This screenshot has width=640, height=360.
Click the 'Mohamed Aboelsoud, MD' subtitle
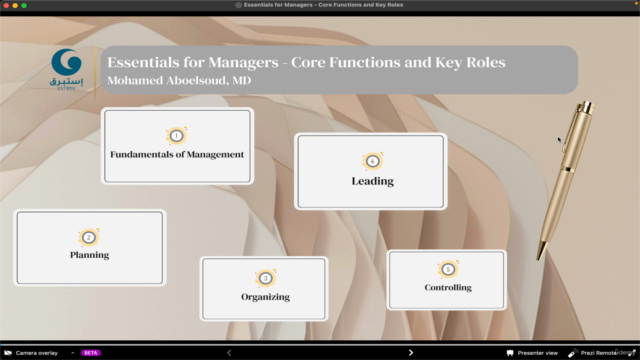[x=179, y=80]
